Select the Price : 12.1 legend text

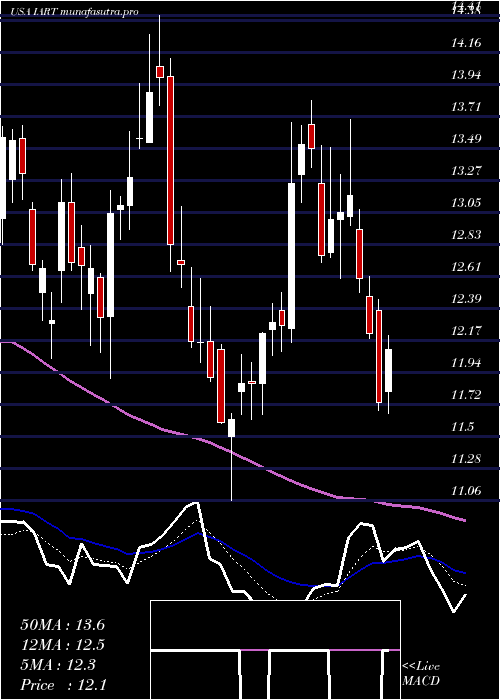(x=62, y=685)
